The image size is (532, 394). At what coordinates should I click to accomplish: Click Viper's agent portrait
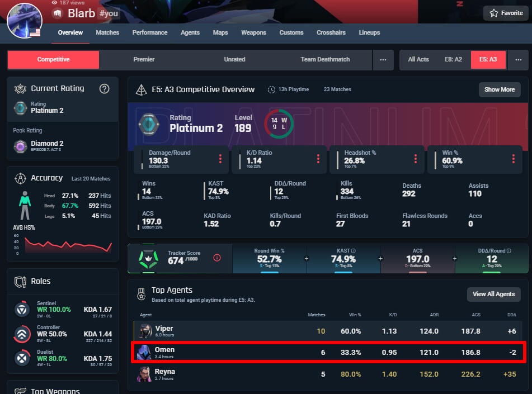pos(145,331)
